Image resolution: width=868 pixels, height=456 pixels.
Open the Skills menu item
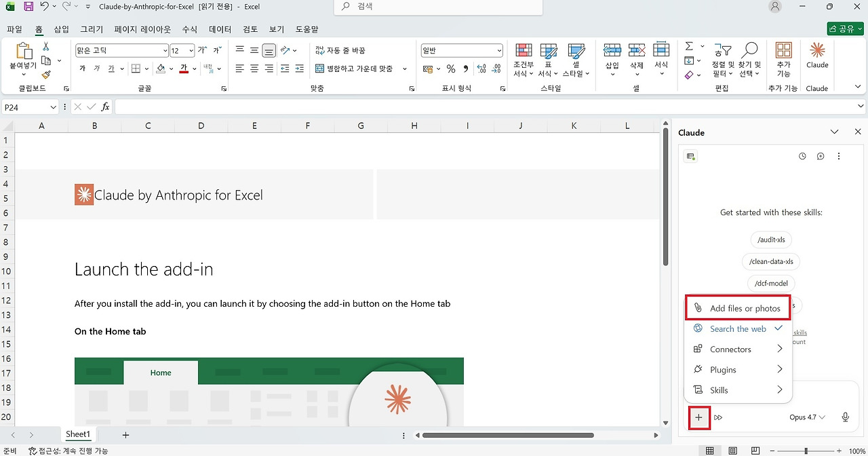coord(737,389)
